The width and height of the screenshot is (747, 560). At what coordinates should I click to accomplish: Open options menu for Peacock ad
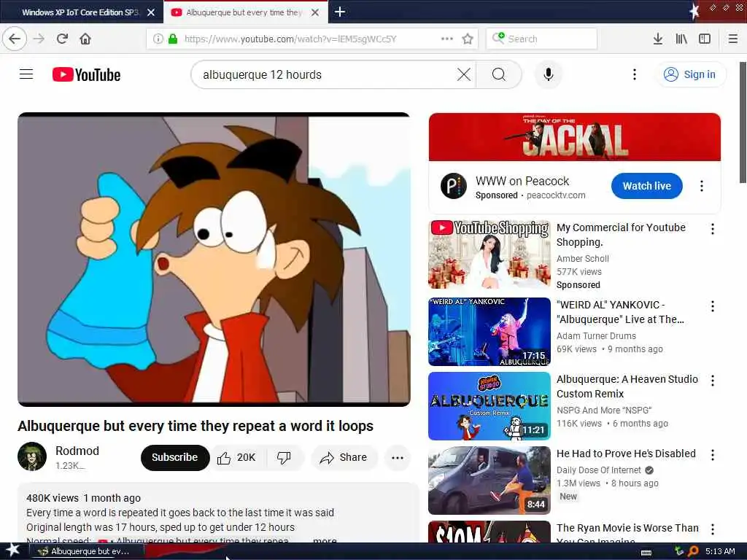coord(701,186)
